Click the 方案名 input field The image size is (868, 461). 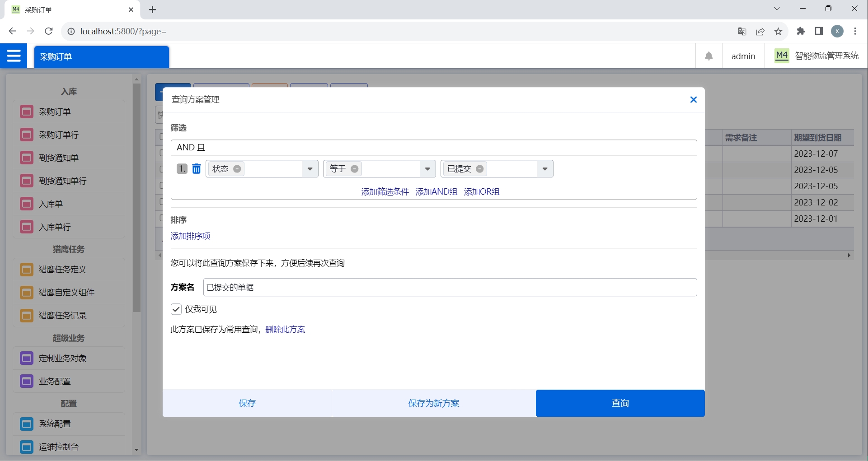[x=450, y=288]
